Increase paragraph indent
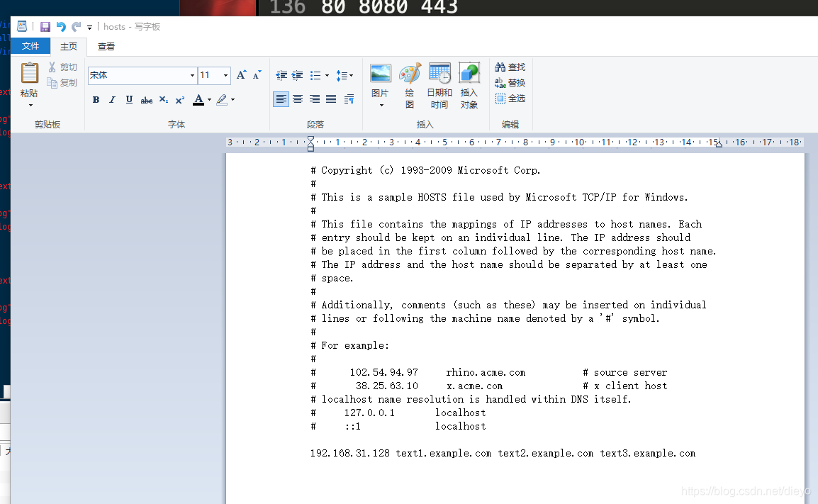 (x=298, y=76)
